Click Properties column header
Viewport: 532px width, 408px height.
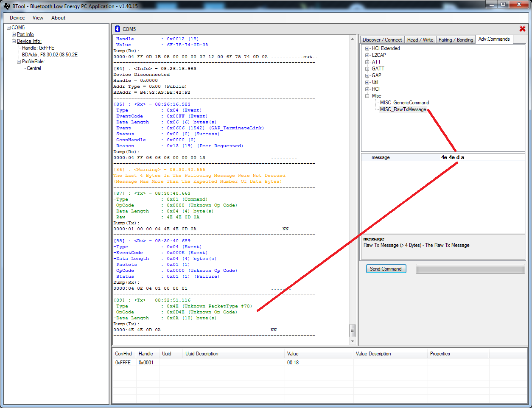point(458,354)
